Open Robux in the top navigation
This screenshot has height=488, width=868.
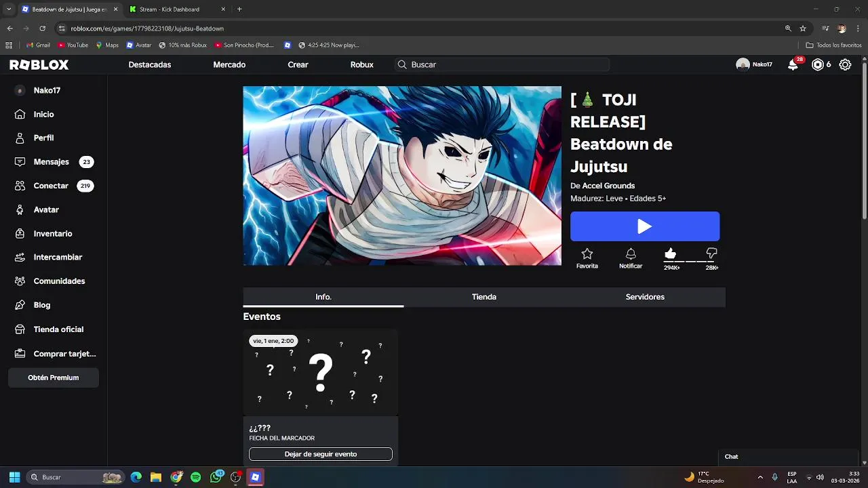coord(362,65)
